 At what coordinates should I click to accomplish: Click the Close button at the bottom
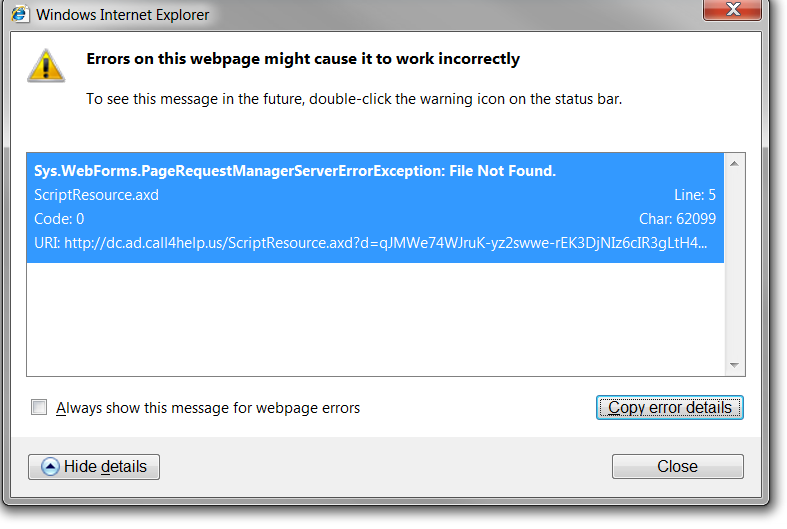tap(678, 467)
